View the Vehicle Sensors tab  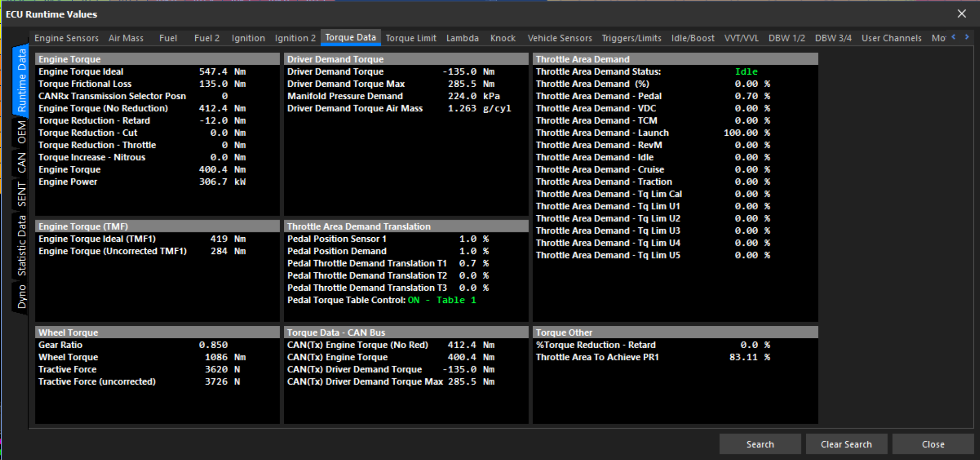(x=560, y=38)
